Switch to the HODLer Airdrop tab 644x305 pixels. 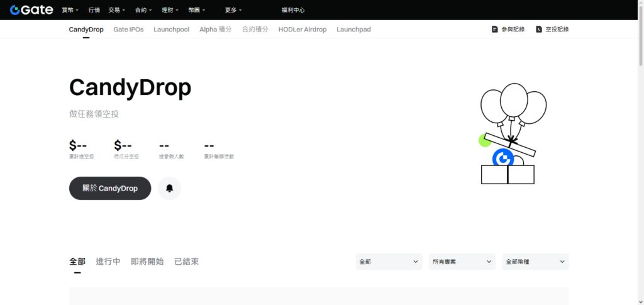pyautogui.click(x=303, y=30)
